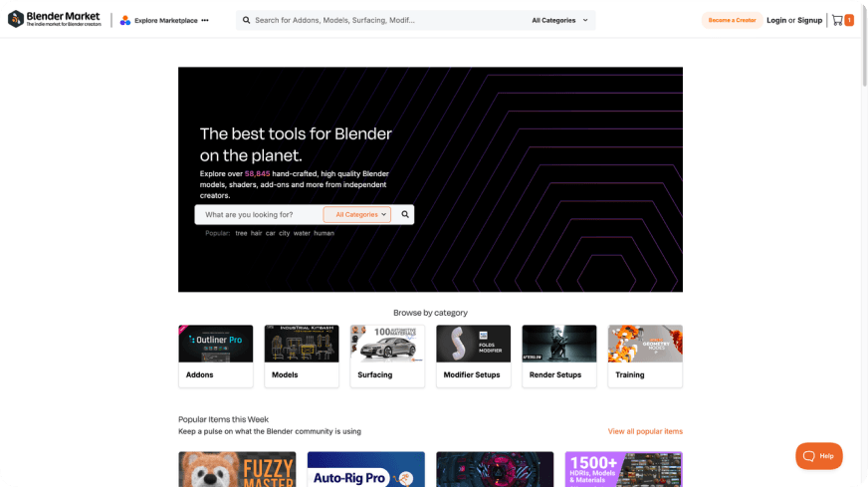Click the hero search magnifier button
This screenshot has width=868, height=487.
405,214
